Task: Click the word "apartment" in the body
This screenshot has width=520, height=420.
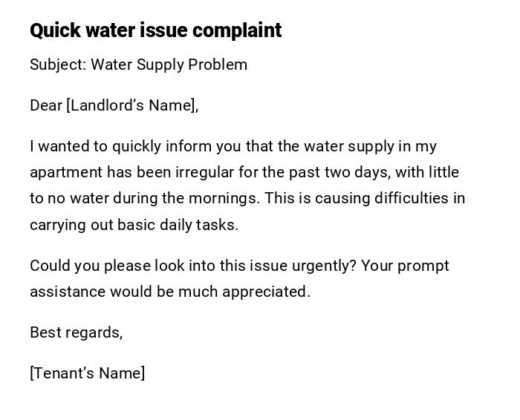Action: pos(65,172)
